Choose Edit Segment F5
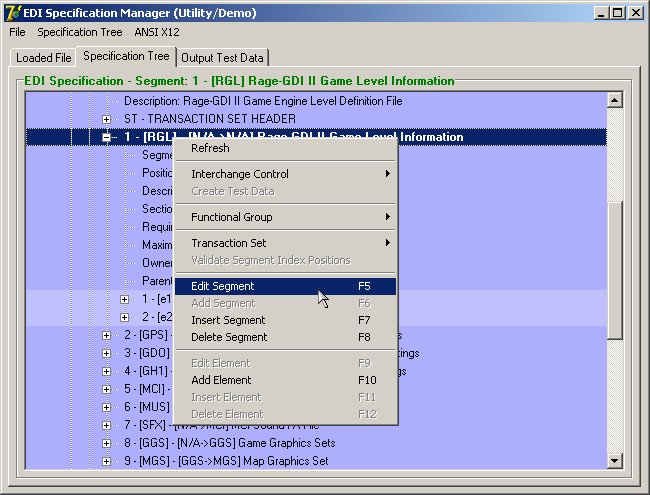Viewport: 650px width, 495px height. tap(285, 286)
